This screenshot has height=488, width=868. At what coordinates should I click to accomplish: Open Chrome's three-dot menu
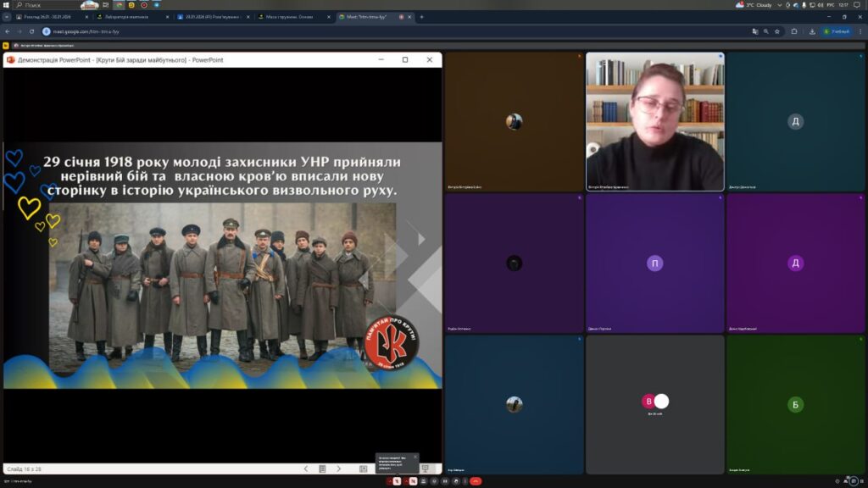point(859,31)
